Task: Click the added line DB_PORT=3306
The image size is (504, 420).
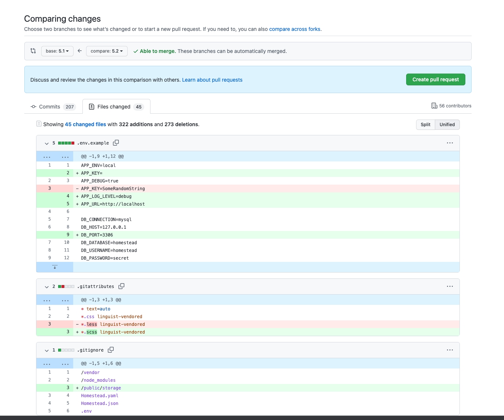Action: point(248,235)
